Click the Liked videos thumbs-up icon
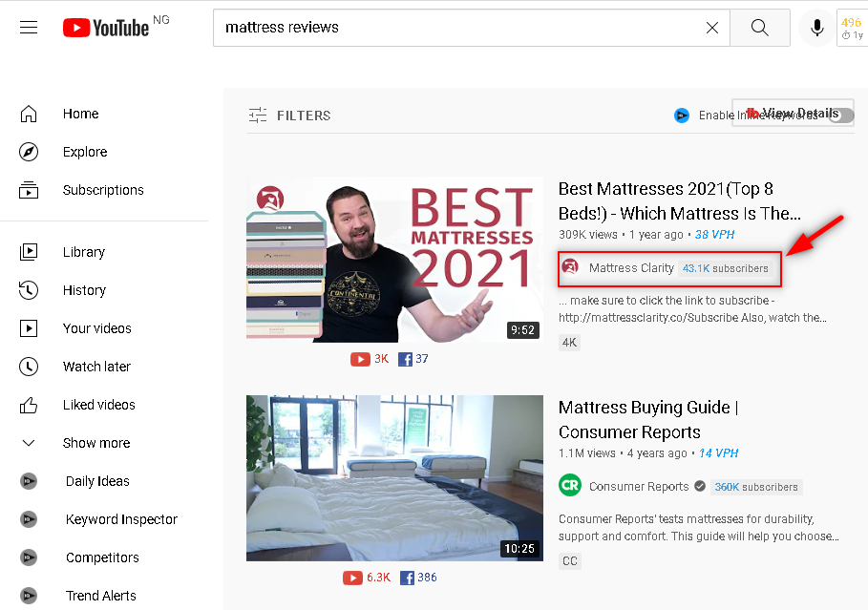Image resolution: width=868 pixels, height=610 pixels. pyautogui.click(x=29, y=405)
